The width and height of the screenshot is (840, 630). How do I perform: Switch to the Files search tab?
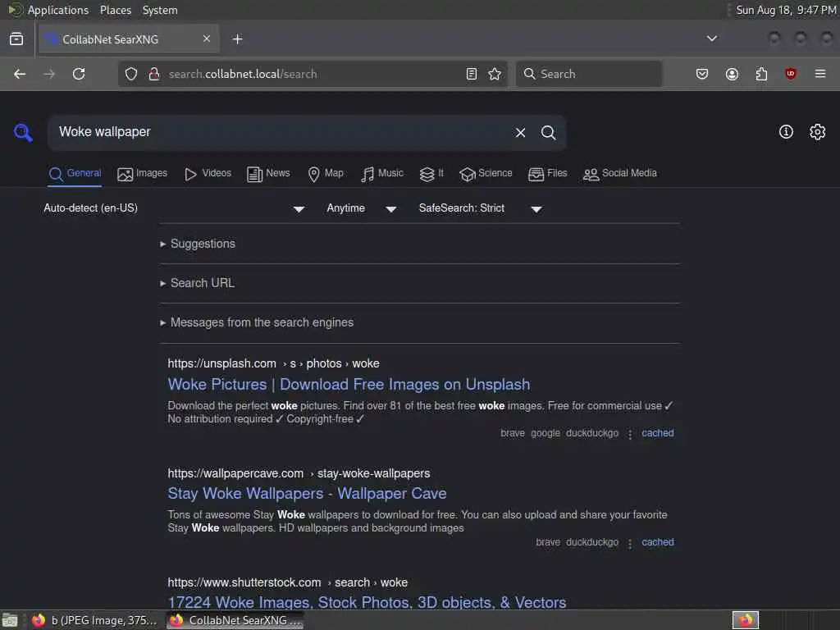click(547, 174)
